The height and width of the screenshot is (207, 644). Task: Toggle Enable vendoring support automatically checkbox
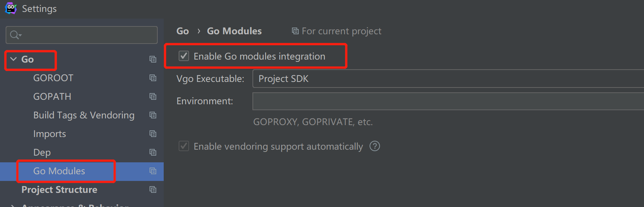[x=184, y=146]
